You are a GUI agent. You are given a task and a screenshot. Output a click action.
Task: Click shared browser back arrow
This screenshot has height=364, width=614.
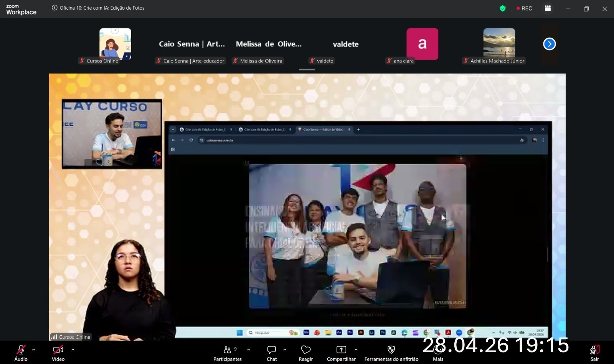(173, 140)
